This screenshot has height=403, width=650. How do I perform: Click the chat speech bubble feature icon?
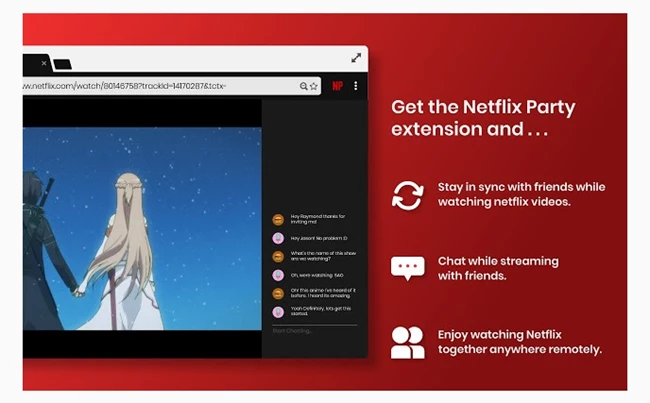(x=407, y=268)
